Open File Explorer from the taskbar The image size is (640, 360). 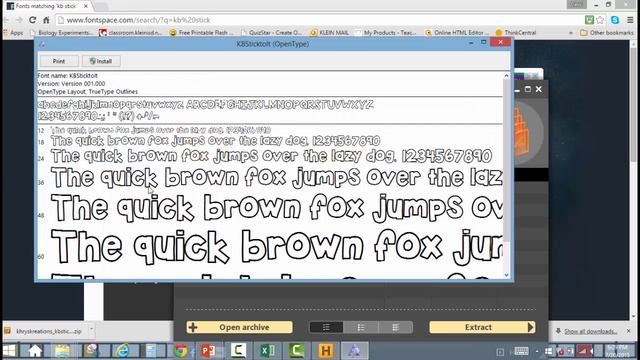pyautogui.click(x=62, y=351)
